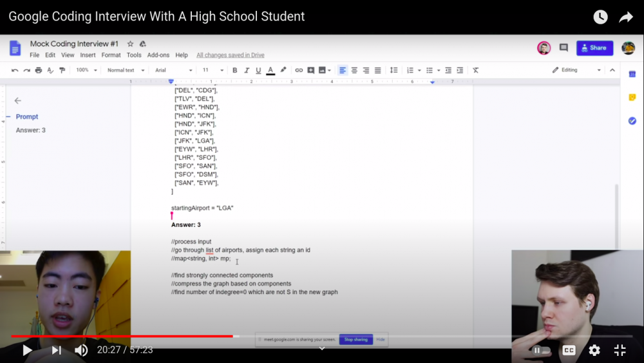The height and width of the screenshot is (363, 644).
Task: Open the Edit menu
Action: pos(50,55)
